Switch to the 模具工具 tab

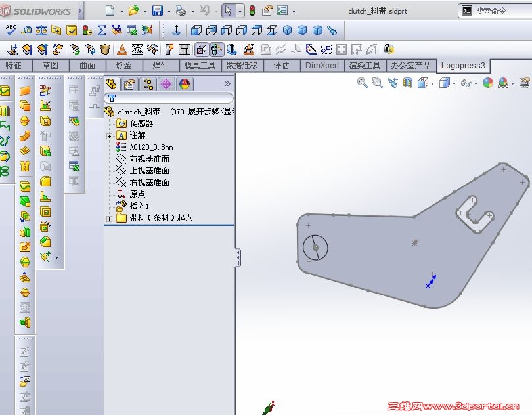click(x=200, y=66)
